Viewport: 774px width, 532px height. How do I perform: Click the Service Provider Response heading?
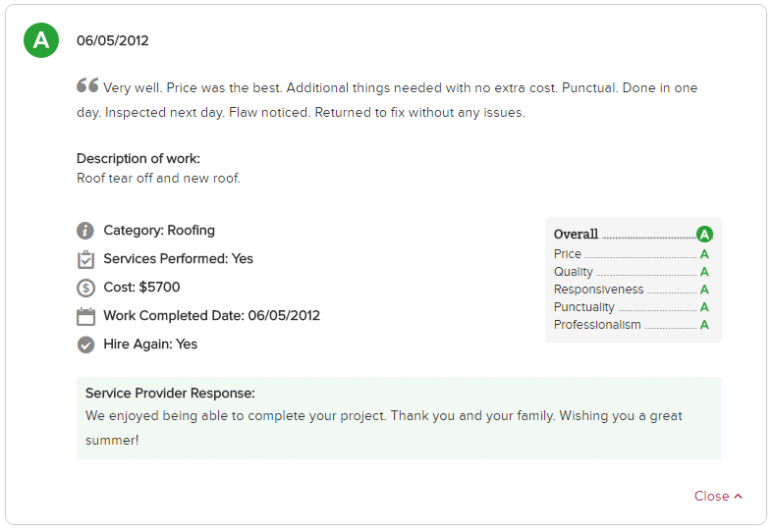tap(170, 394)
